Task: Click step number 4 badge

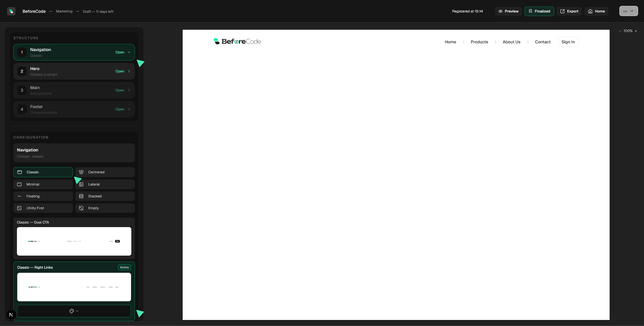Action: [x=22, y=109]
